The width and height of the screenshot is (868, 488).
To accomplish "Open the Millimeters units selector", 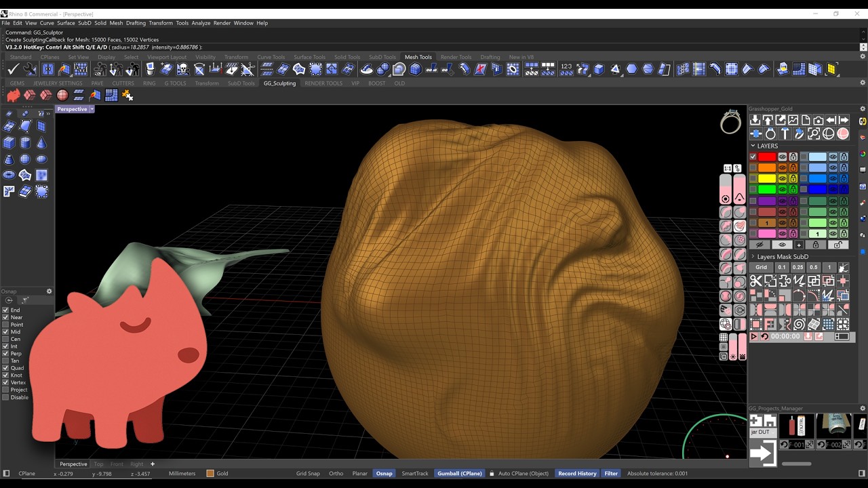I will [182, 473].
